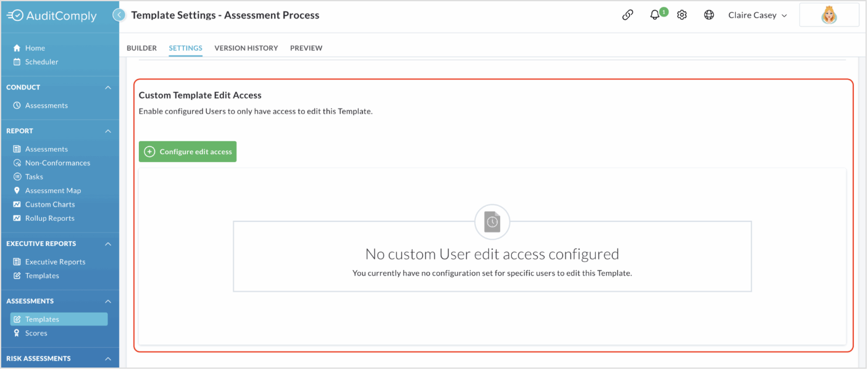Open the PREVIEW tab
This screenshot has height=370, width=868.
point(306,48)
